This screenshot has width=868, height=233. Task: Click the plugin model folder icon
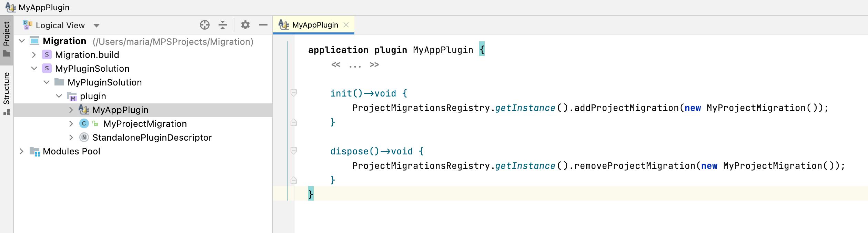coord(72,97)
